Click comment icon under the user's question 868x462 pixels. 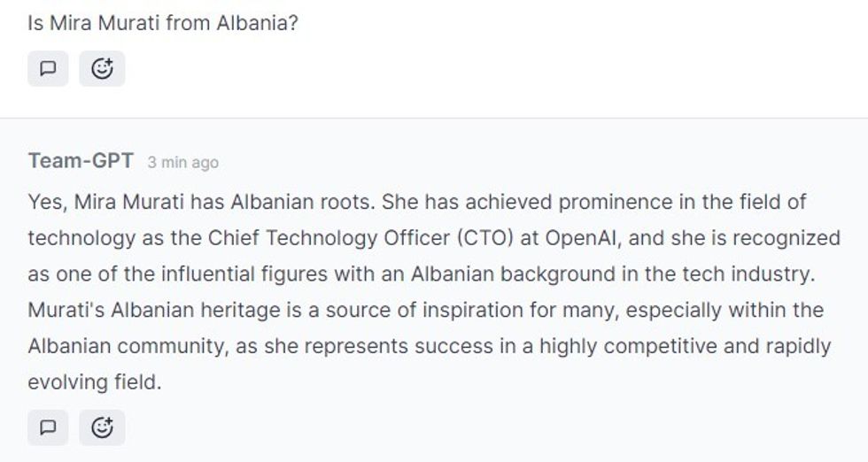click(48, 68)
